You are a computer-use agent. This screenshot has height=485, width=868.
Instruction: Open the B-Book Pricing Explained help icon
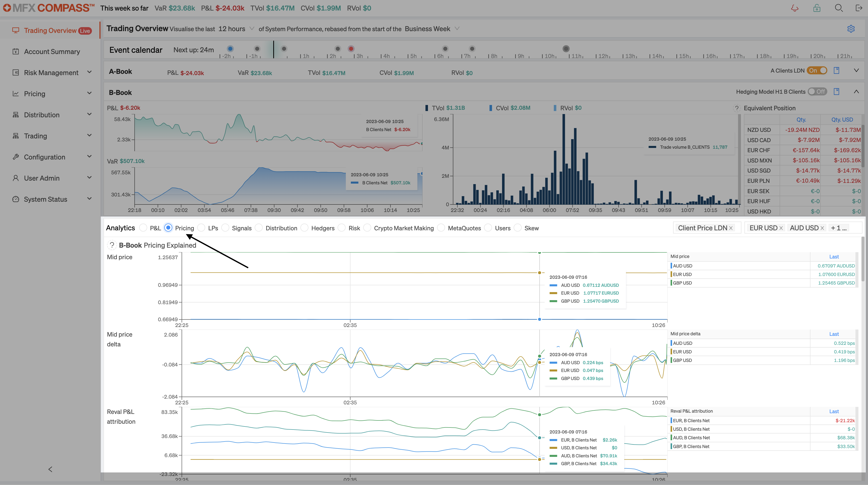pyautogui.click(x=112, y=245)
